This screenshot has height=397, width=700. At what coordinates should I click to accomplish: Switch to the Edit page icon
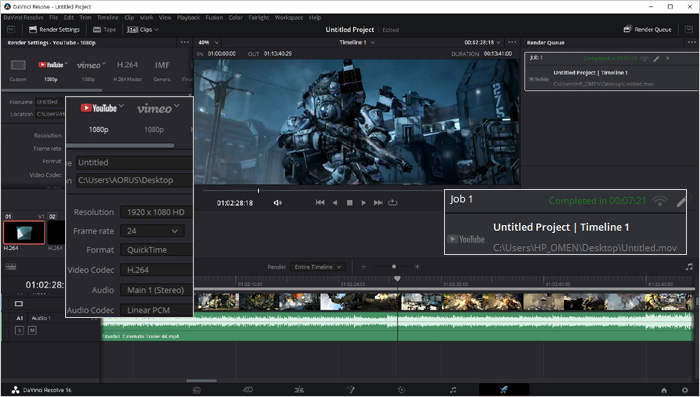click(x=299, y=390)
